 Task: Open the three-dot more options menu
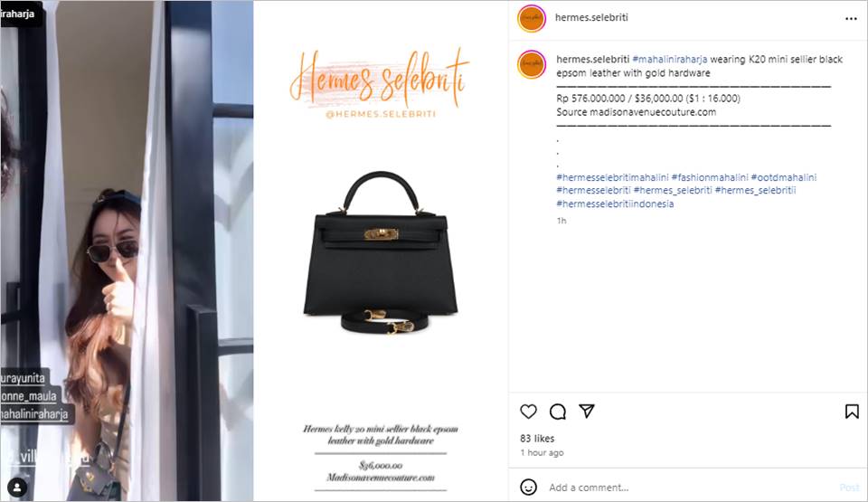pos(851,19)
